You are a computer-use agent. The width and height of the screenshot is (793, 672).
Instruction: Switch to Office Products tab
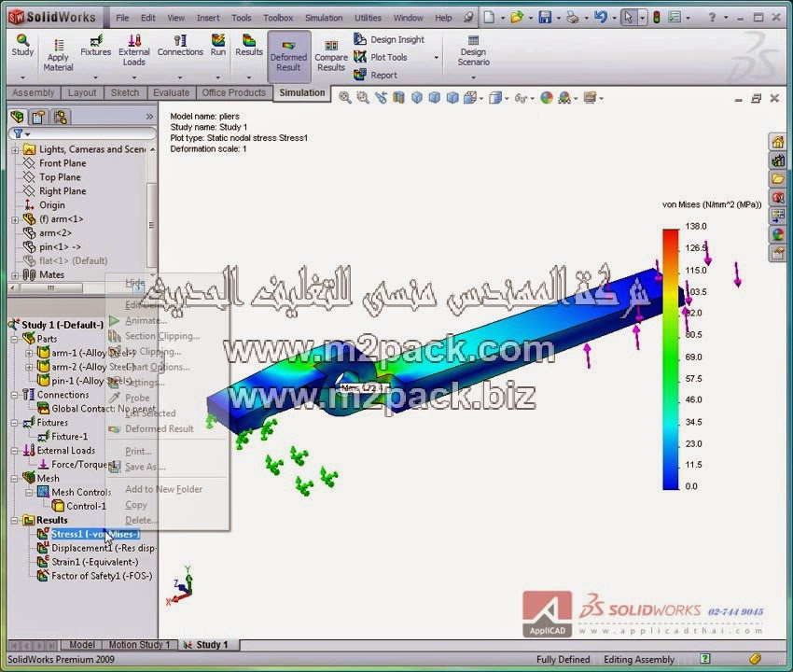coord(233,92)
